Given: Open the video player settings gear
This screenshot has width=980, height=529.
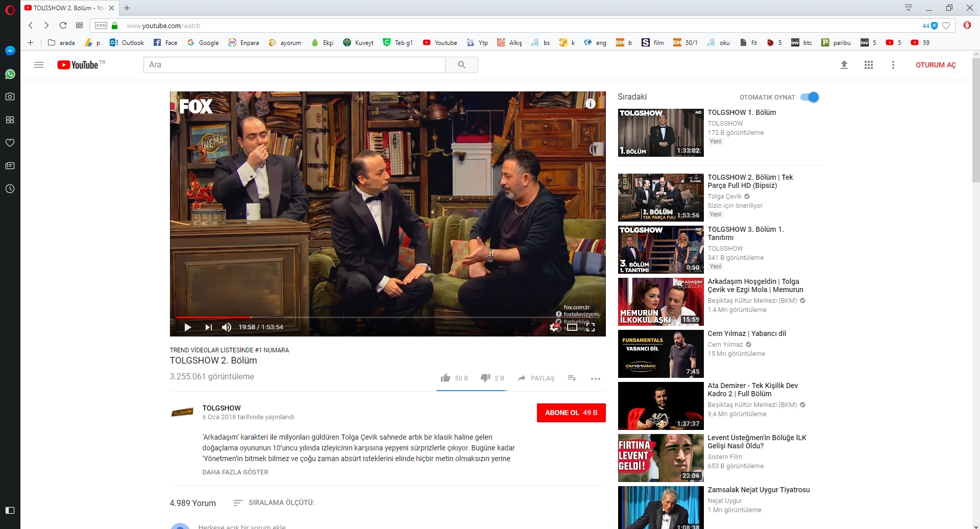Looking at the screenshot, I should tap(555, 327).
